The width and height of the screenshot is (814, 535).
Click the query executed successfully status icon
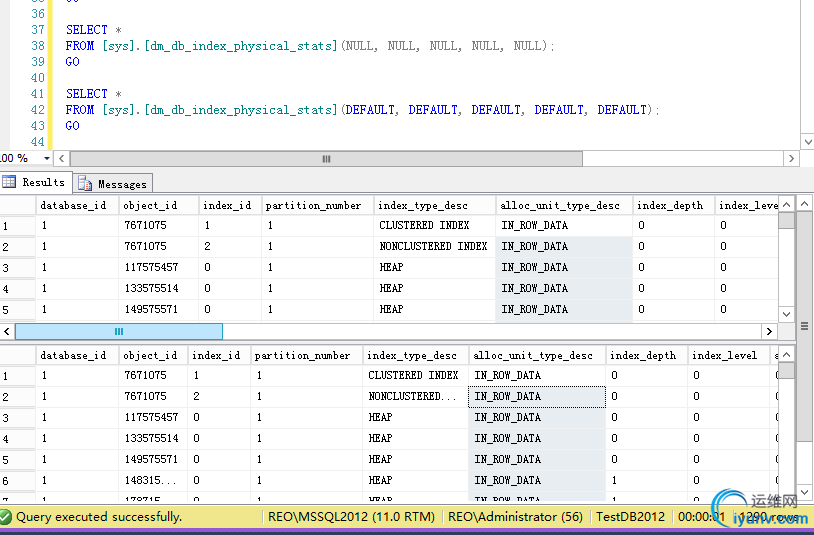coord(6,517)
